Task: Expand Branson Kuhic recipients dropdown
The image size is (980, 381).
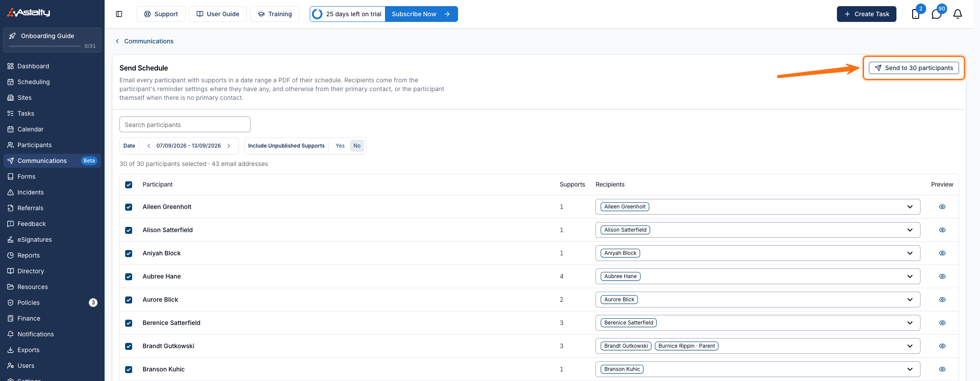Action: coord(910,369)
